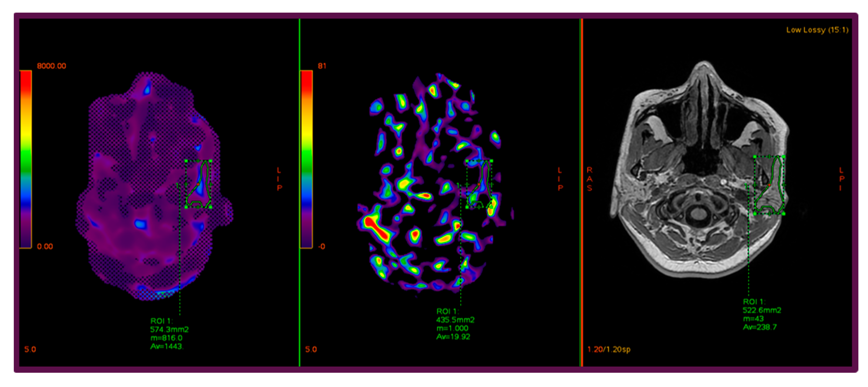The width and height of the screenshot is (868, 387).
Task: Click the 5.0 value in the left panel corner
Action: 30,349
